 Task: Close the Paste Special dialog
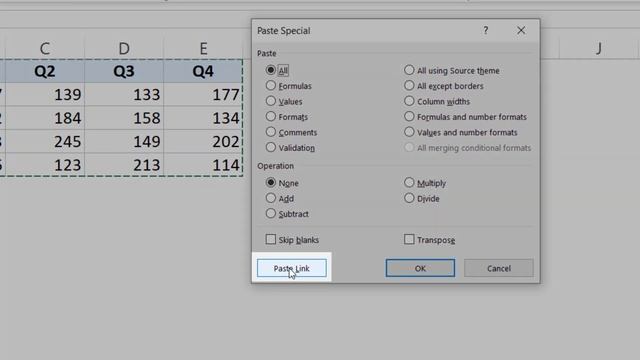(521, 31)
